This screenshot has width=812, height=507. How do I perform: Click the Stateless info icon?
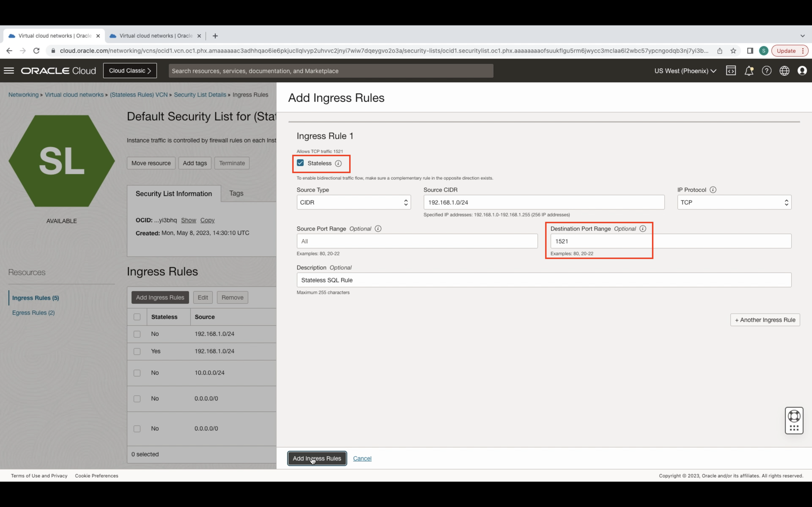tap(338, 163)
